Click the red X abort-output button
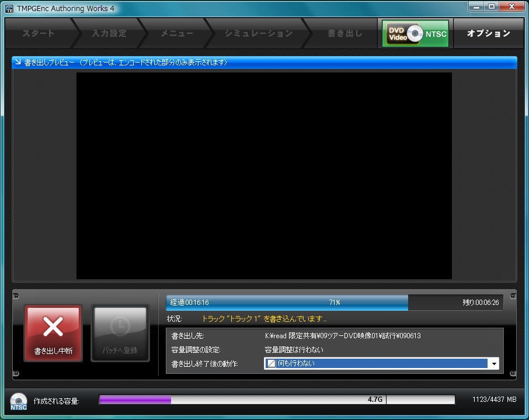 click(53, 333)
